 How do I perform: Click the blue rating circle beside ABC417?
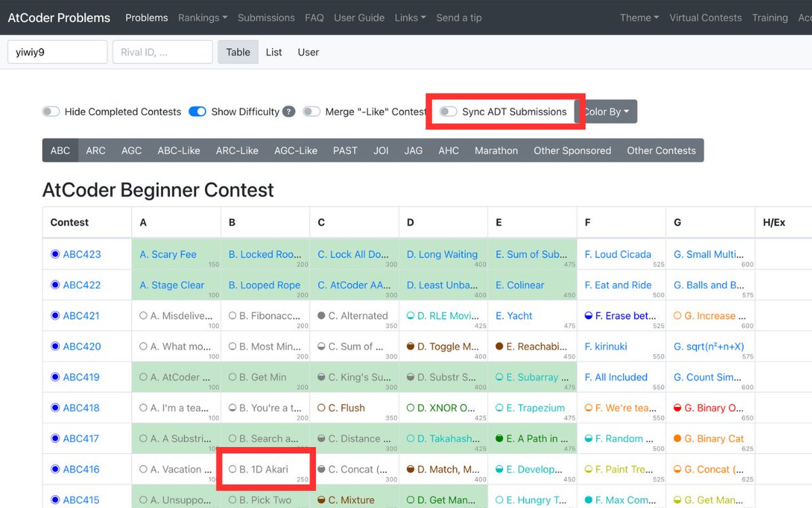(x=55, y=439)
